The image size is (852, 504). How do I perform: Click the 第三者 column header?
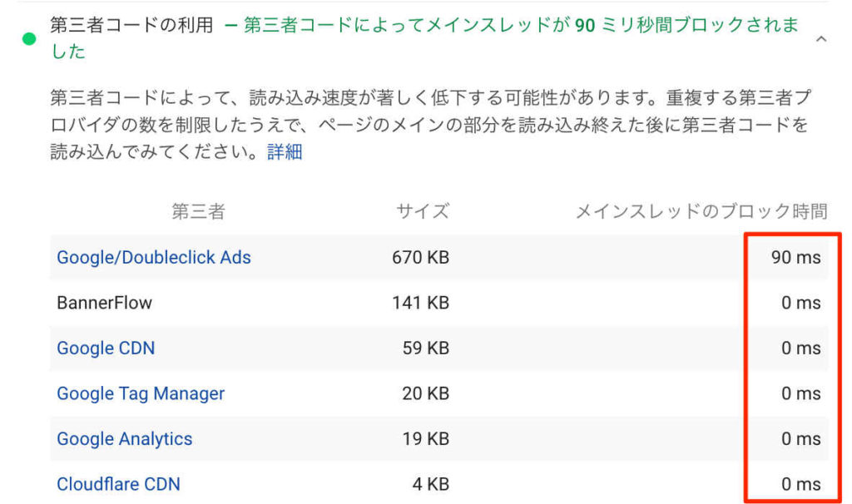198,211
